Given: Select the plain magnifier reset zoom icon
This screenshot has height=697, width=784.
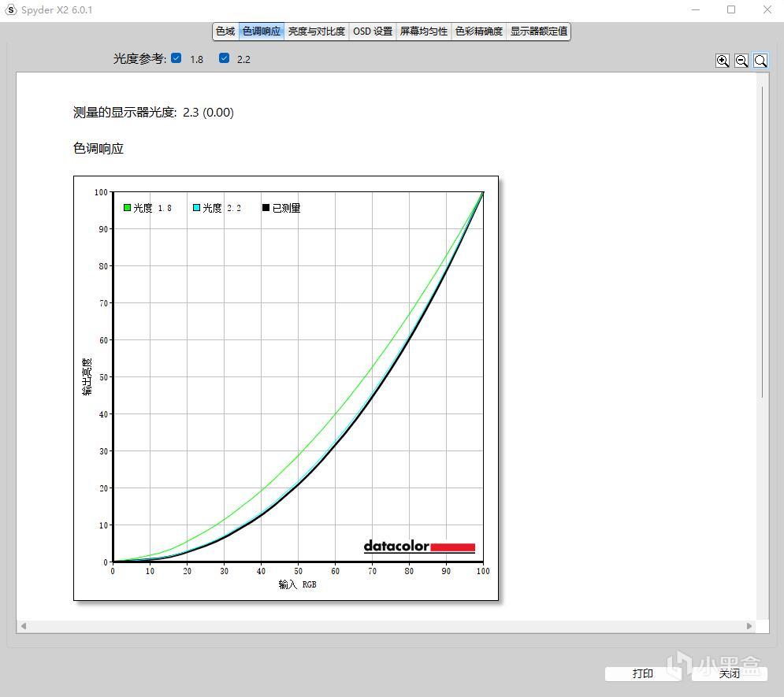Looking at the screenshot, I should 760,60.
